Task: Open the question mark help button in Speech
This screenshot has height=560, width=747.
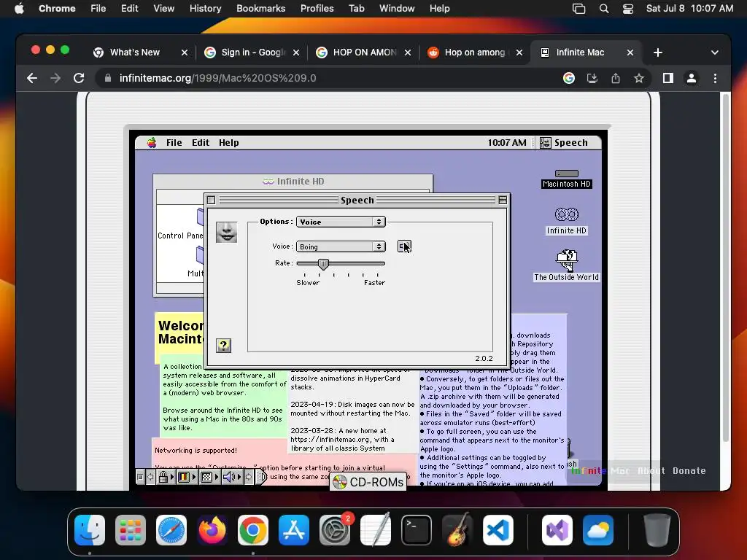Action: (x=223, y=345)
